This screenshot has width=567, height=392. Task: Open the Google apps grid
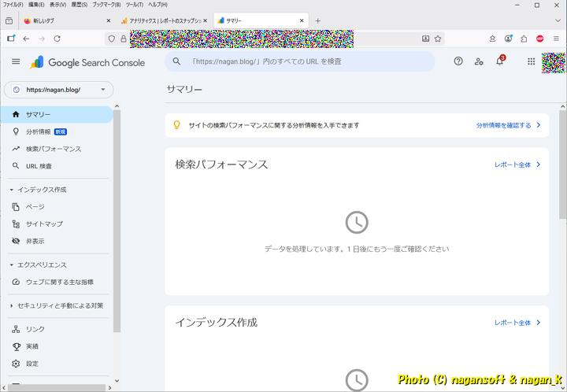pyautogui.click(x=532, y=61)
